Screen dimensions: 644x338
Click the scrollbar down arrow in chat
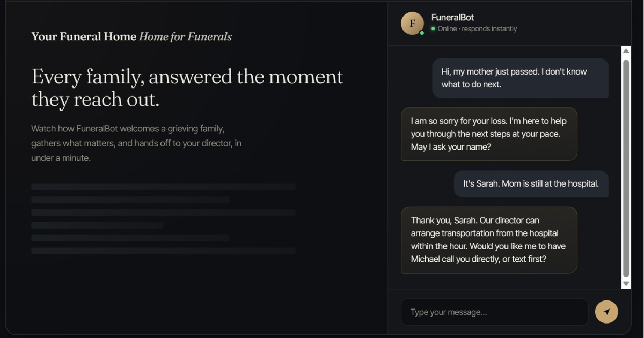click(x=626, y=283)
